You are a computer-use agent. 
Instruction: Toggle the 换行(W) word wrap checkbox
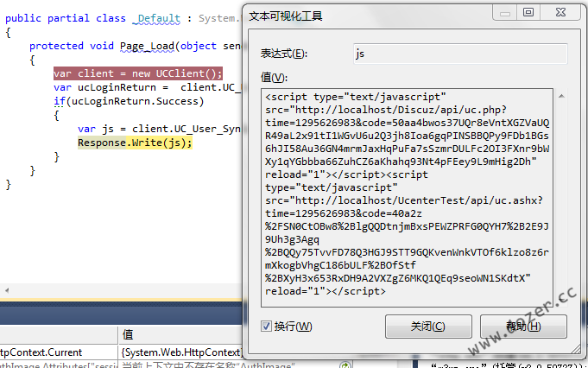point(266,326)
